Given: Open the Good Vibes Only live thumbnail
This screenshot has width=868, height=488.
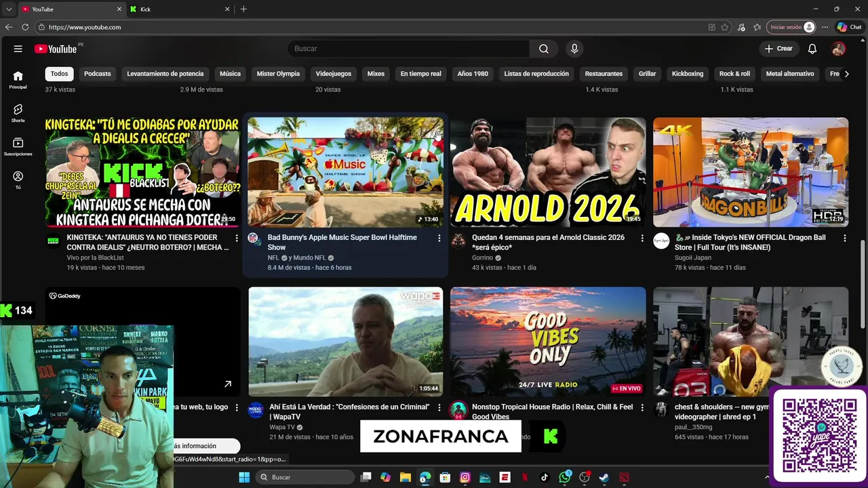Looking at the screenshot, I should pos(548,342).
